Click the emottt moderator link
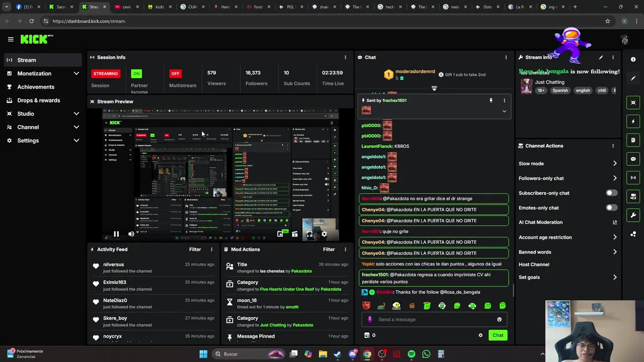Screen dimensions: 644x362 point(292,307)
